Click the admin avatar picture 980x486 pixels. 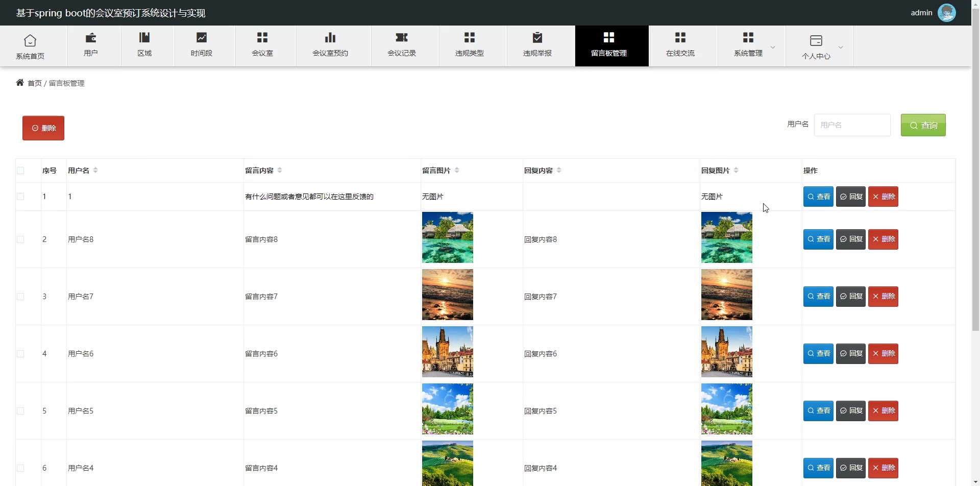tap(947, 13)
